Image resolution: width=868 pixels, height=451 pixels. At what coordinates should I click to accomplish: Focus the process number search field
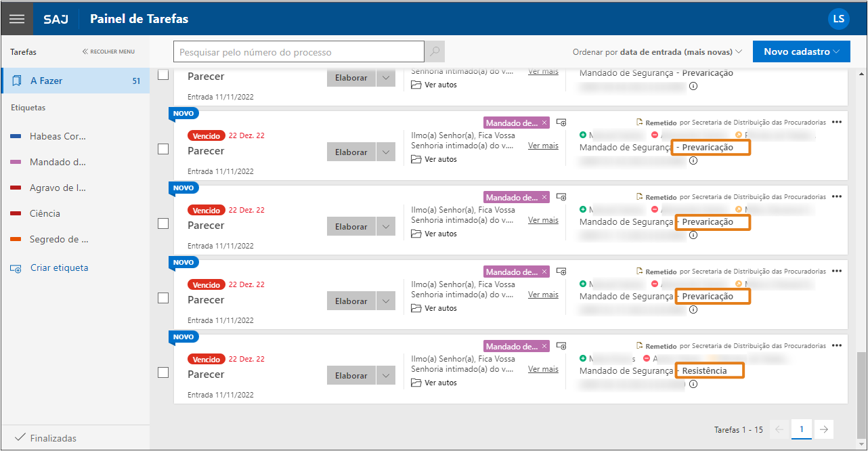pos(298,52)
